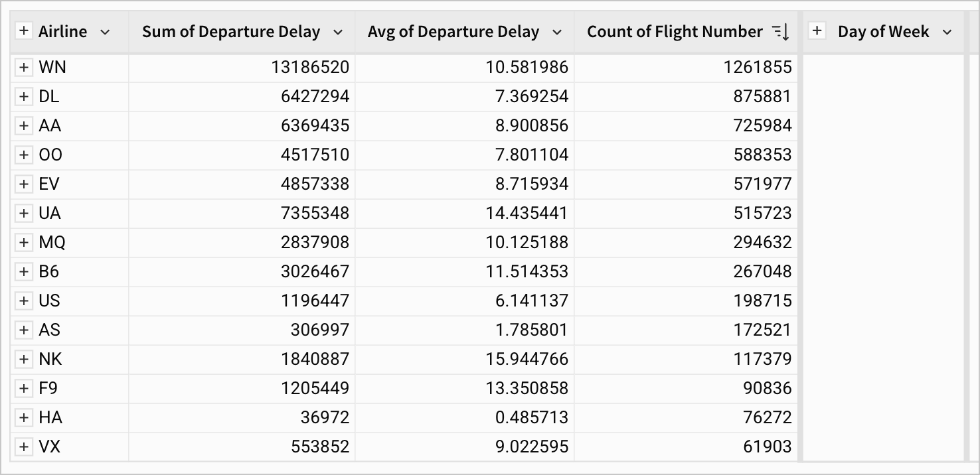Expand all rows via Airline header plus
Viewport: 980px width, 475px height.
pyautogui.click(x=24, y=31)
